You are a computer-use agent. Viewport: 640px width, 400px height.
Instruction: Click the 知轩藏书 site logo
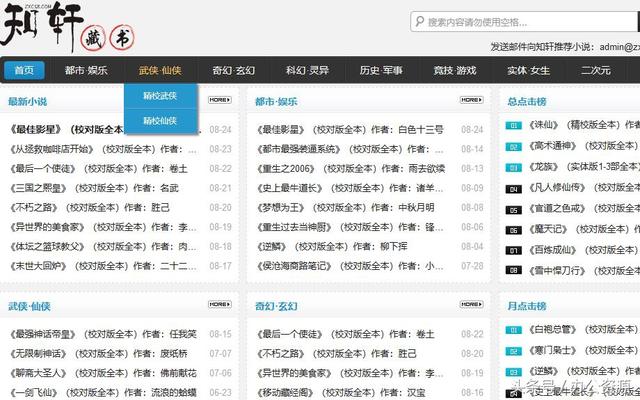pos(70,28)
